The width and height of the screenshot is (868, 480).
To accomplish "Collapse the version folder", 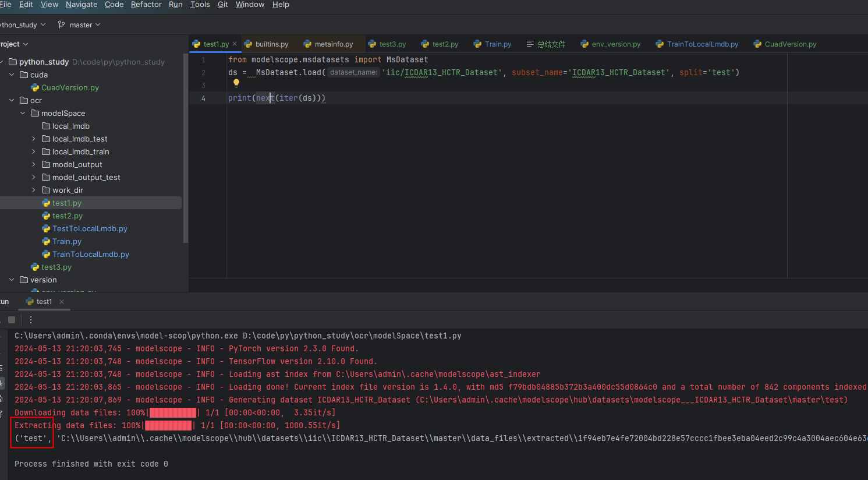I will pos(12,280).
